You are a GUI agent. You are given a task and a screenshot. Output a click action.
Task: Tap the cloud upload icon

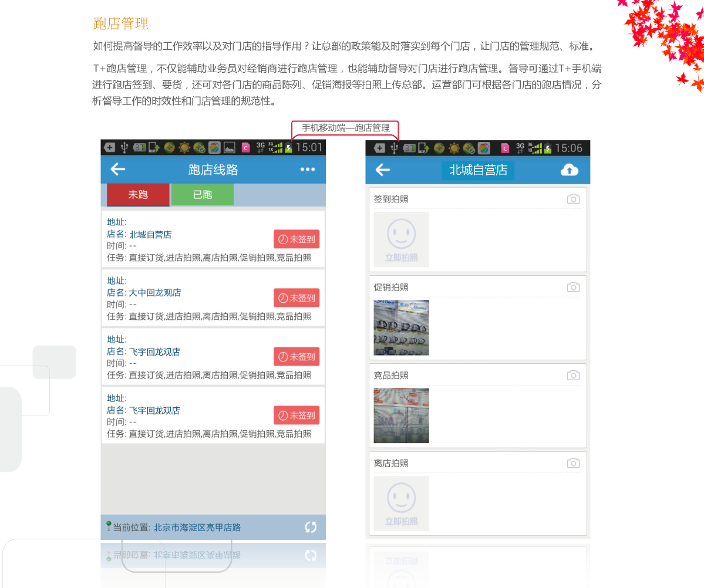coord(570,170)
